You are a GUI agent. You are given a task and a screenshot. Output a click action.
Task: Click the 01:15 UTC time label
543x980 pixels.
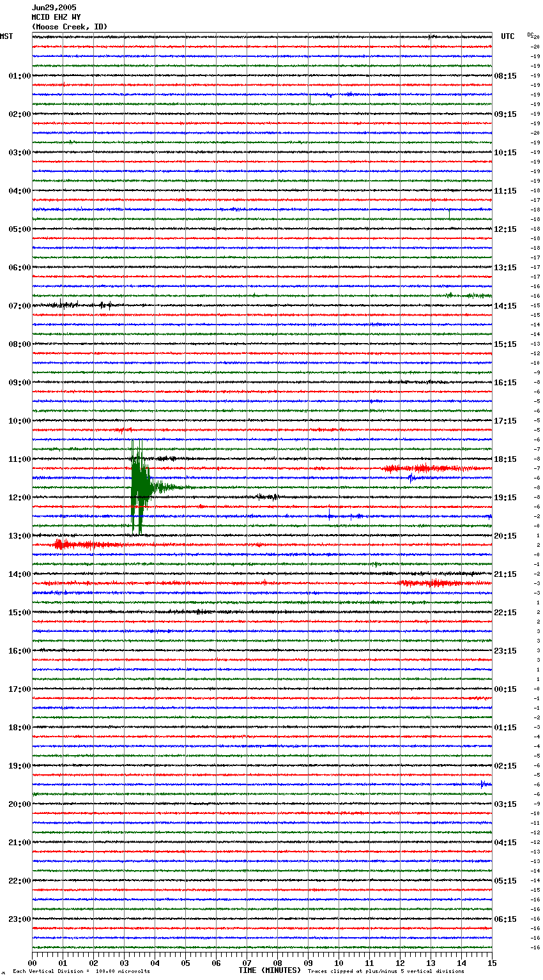(505, 728)
